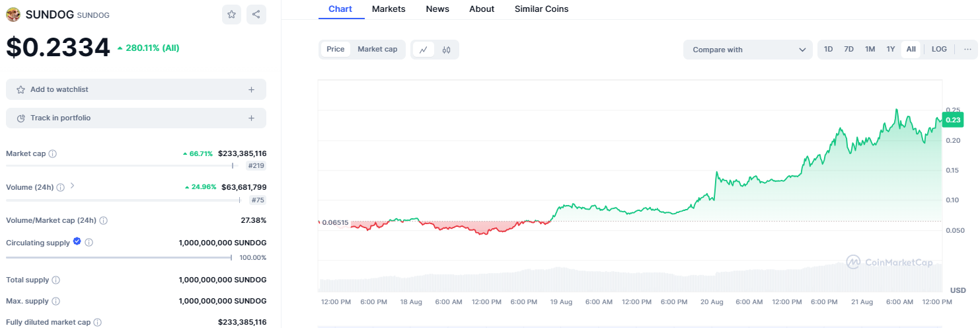Click the Circulating supply progress bar

119,258
